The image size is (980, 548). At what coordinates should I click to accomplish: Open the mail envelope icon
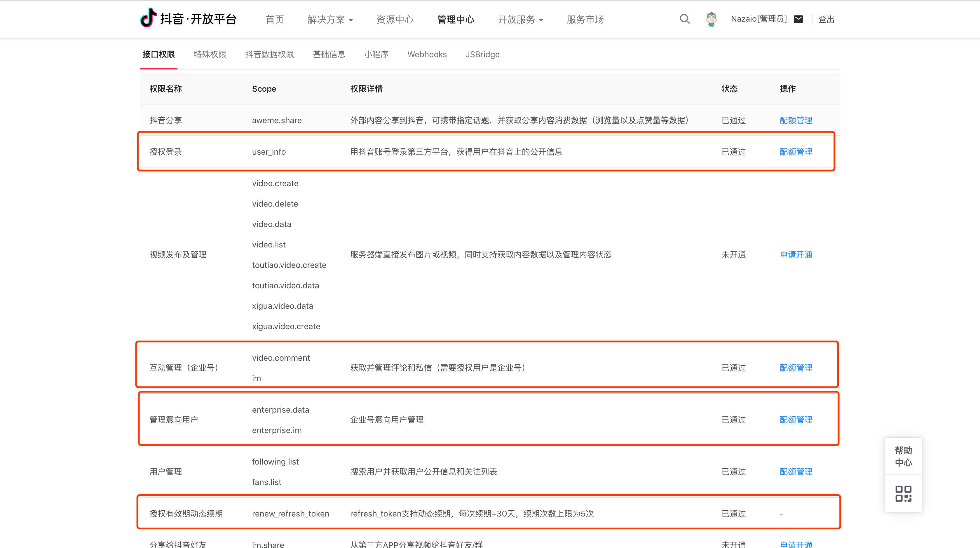click(798, 19)
